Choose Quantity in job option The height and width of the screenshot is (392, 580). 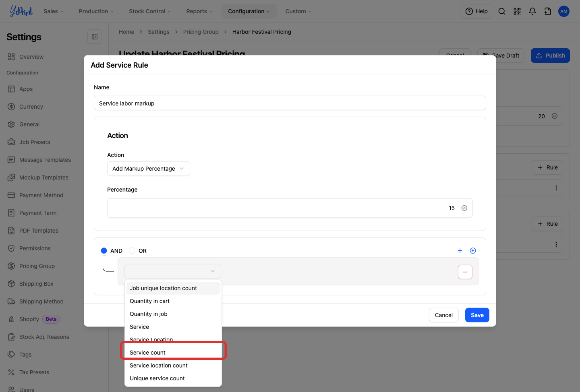173,314
